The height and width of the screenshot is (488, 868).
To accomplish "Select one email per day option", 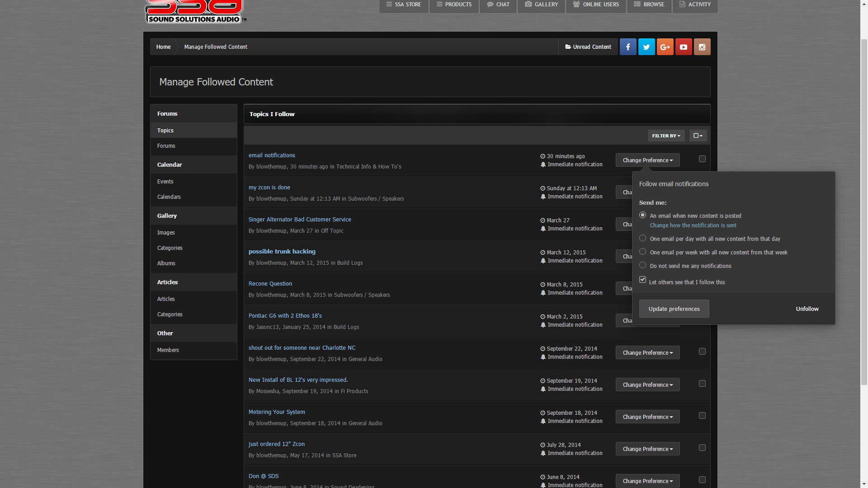I will [x=642, y=238].
